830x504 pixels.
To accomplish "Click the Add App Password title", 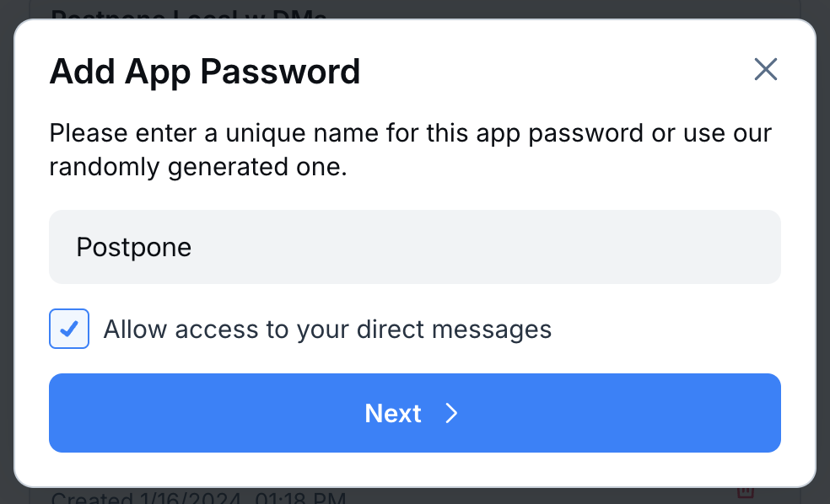I will pos(204,72).
